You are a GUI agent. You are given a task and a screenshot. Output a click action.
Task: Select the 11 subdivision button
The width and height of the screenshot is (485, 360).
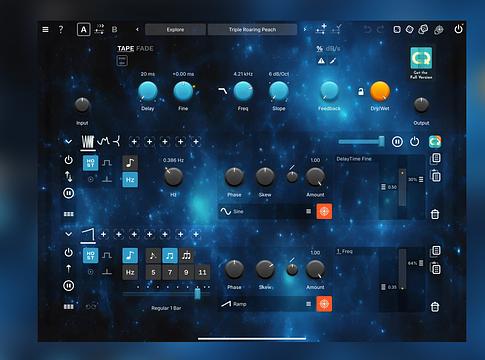click(202, 272)
